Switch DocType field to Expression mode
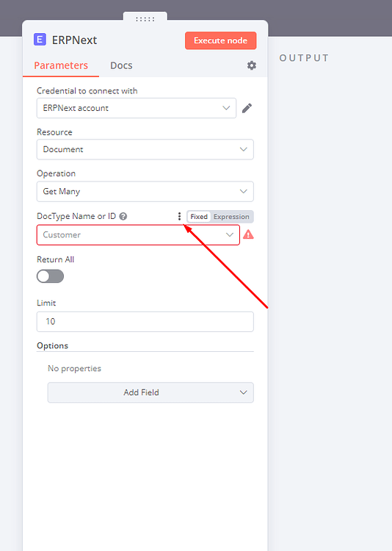 (x=231, y=217)
